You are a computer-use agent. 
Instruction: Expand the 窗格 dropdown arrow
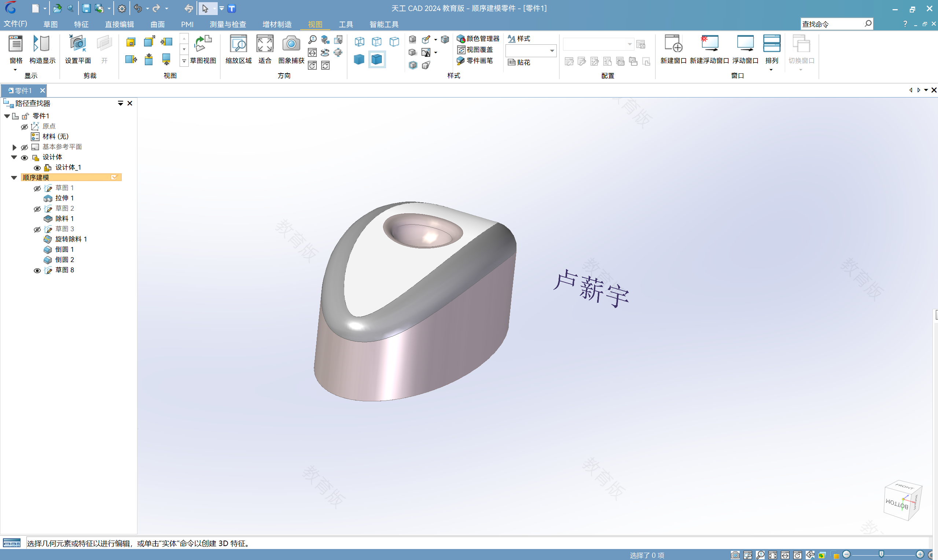coord(15,70)
